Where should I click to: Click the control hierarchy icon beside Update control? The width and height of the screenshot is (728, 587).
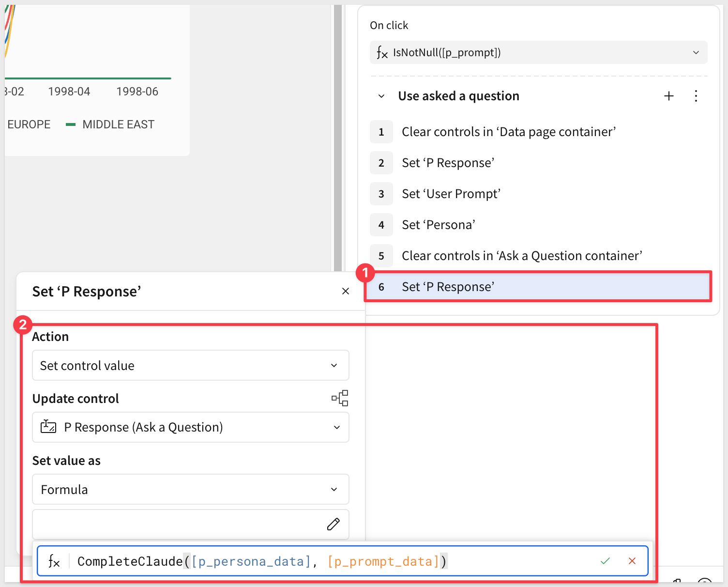[340, 398]
